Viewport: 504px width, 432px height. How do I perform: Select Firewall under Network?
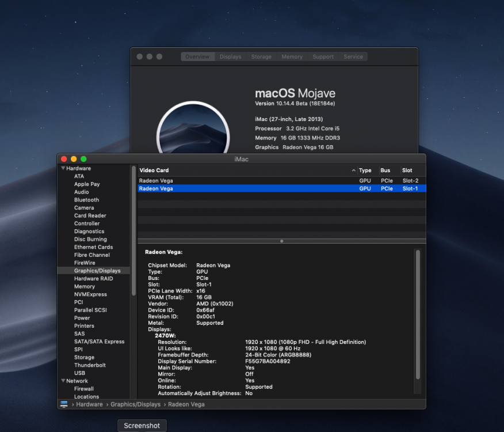click(x=84, y=389)
